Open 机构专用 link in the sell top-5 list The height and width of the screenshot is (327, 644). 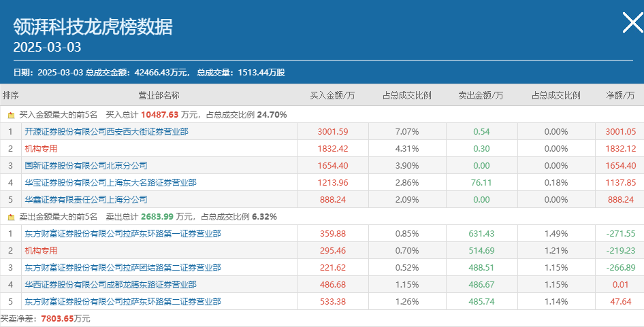pyautogui.click(x=41, y=251)
